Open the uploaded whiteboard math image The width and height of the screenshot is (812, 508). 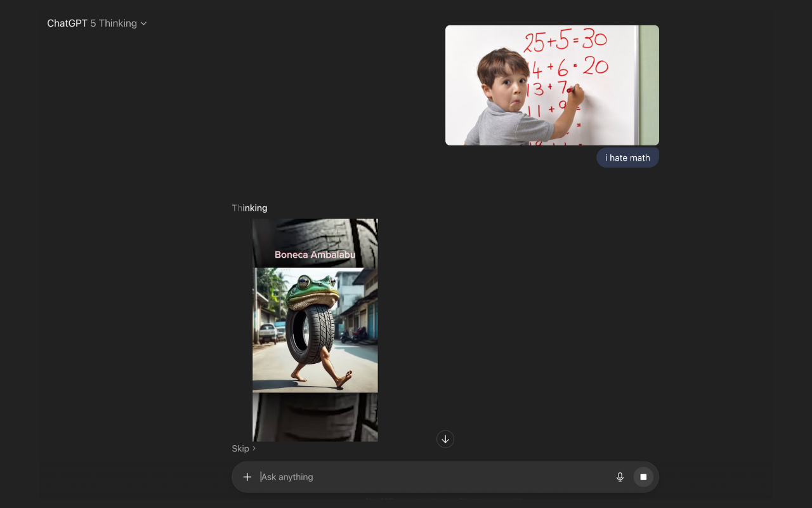(552, 85)
